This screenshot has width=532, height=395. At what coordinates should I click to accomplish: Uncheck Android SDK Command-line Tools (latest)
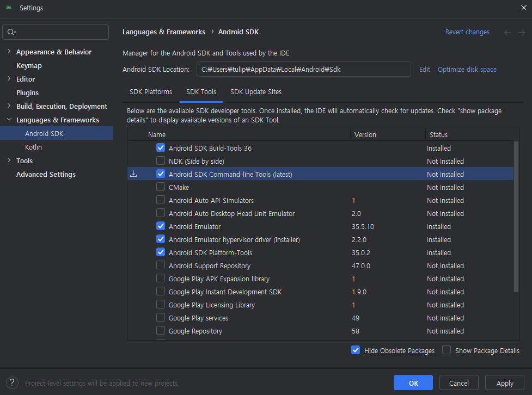pyautogui.click(x=161, y=174)
